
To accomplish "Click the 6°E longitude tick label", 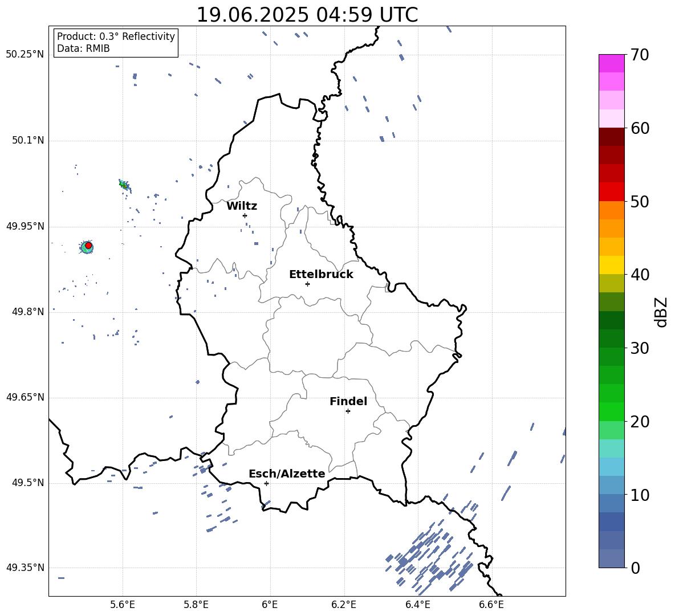I will tap(270, 605).
